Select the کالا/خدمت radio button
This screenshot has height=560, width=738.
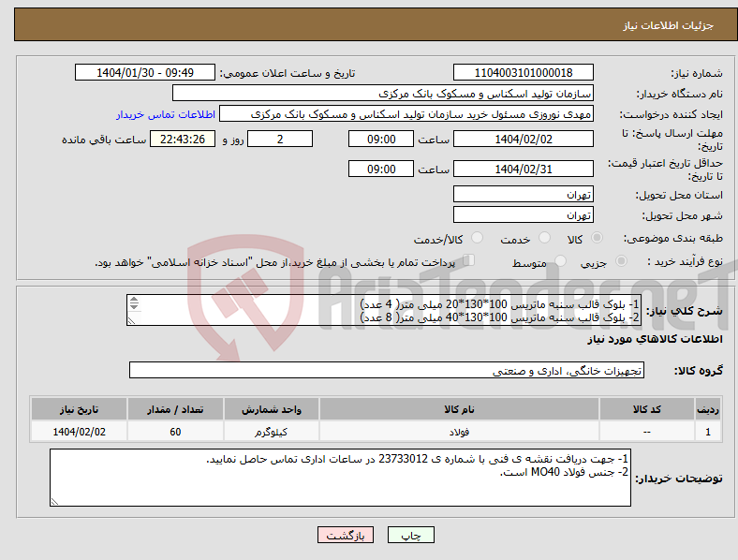[478, 238]
